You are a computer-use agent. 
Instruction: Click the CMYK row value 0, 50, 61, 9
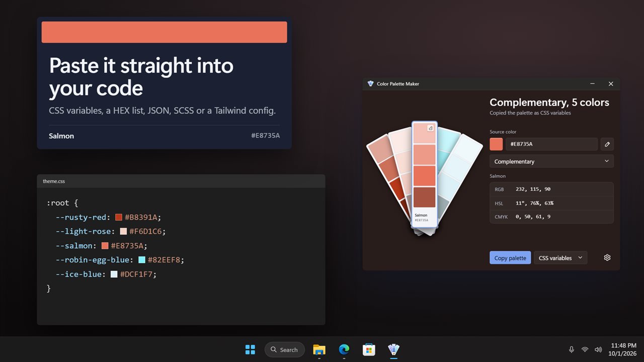(533, 217)
